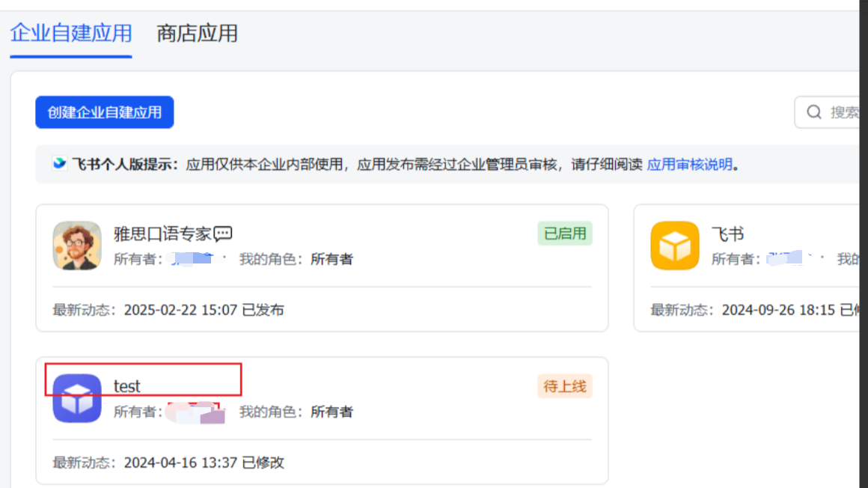Switch to the 企业自建应用 tab

pos(71,33)
